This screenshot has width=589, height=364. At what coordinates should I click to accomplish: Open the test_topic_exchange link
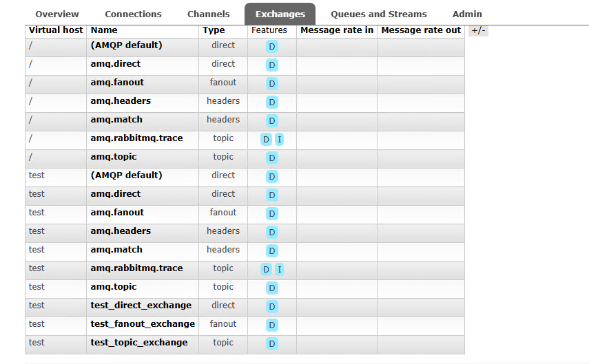point(139,343)
